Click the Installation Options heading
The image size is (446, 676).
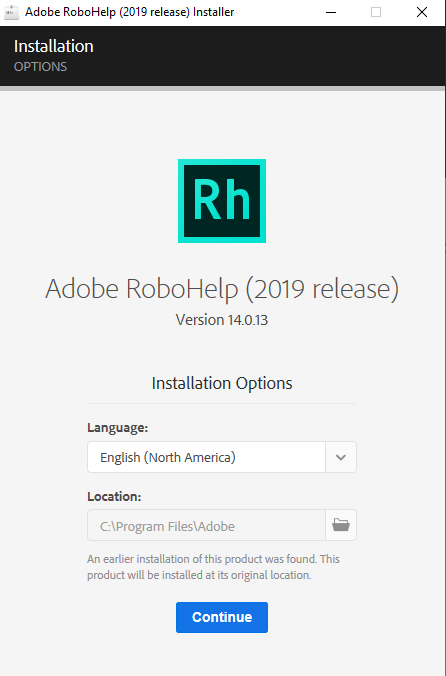click(x=222, y=383)
